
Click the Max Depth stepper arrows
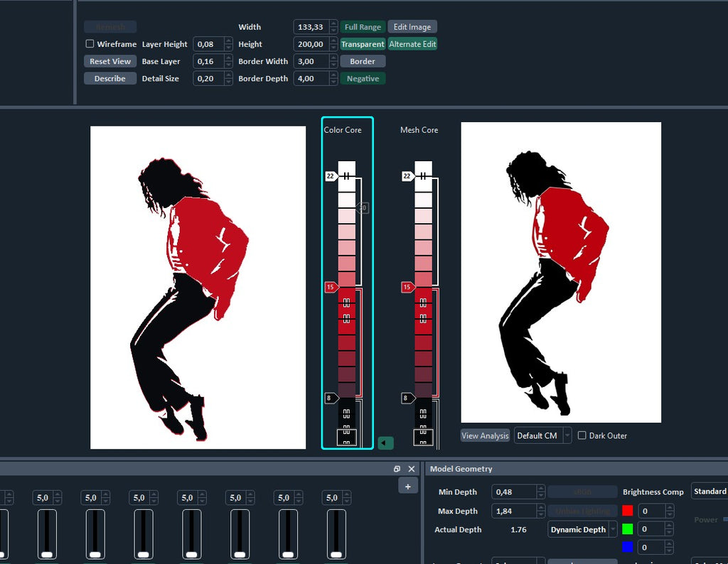[540, 511]
